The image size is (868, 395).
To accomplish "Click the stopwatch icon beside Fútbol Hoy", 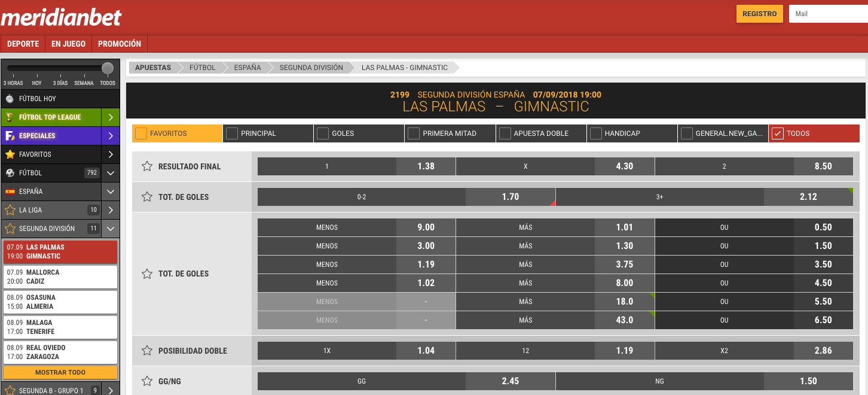I will [x=10, y=99].
